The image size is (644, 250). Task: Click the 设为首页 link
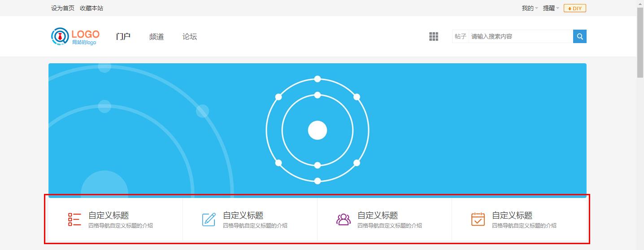(x=63, y=8)
